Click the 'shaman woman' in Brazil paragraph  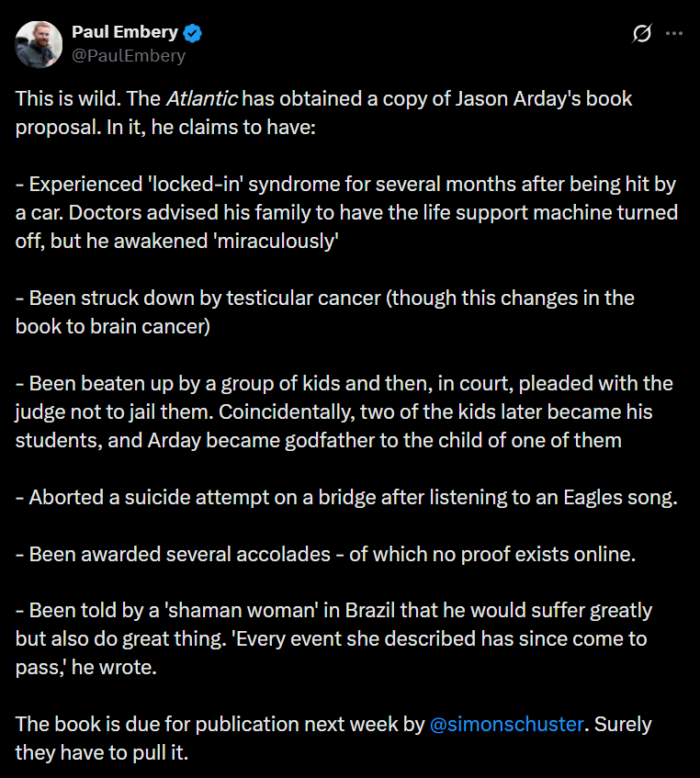pyautogui.click(x=333, y=638)
